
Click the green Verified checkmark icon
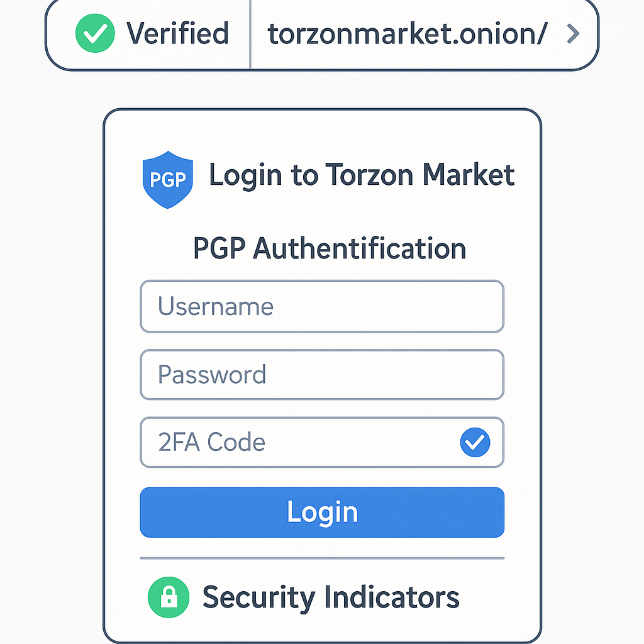point(95,33)
